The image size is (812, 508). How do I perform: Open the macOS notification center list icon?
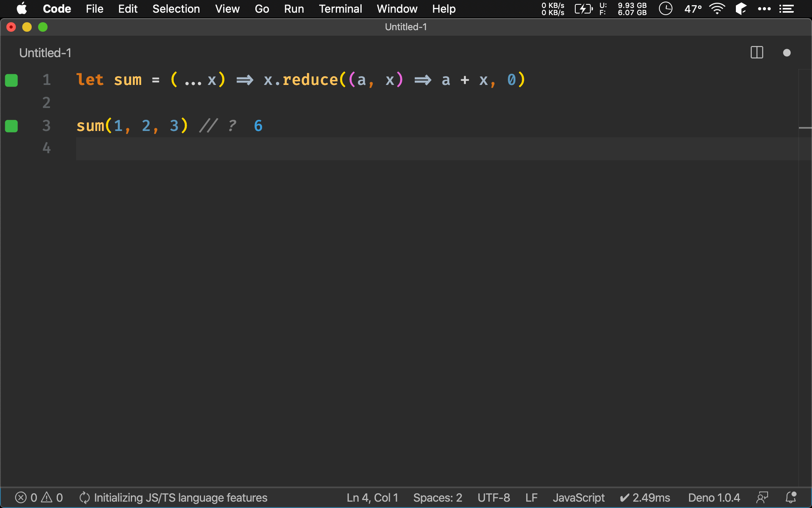pos(787,9)
